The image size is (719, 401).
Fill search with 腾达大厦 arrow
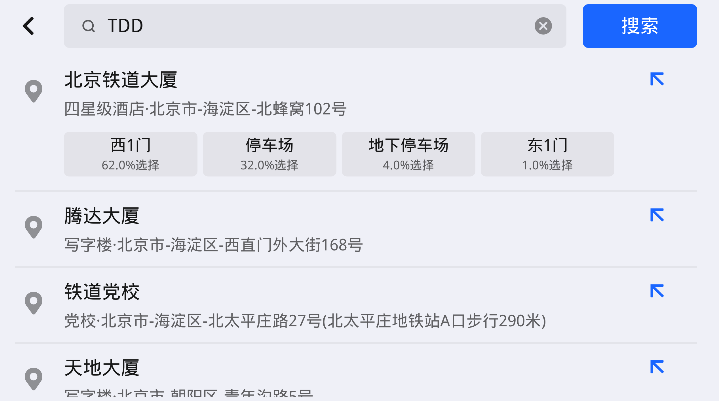coord(657,215)
